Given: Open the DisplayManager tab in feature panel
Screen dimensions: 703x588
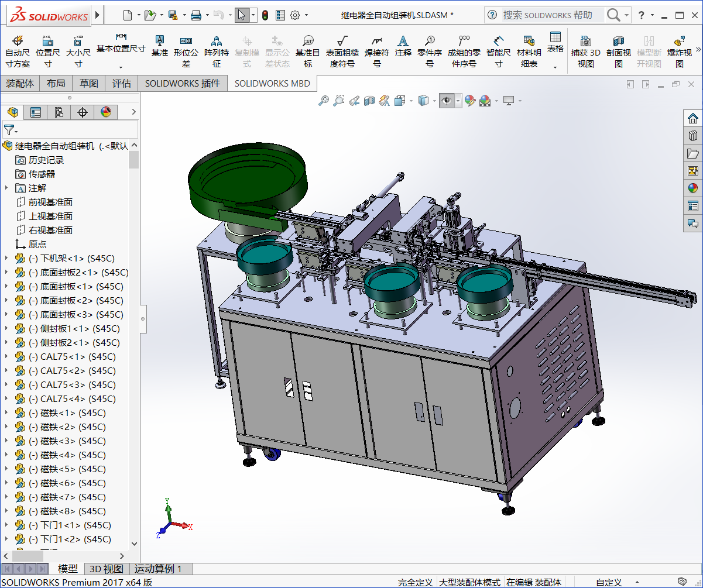Looking at the screenshot, I should 106,112.
